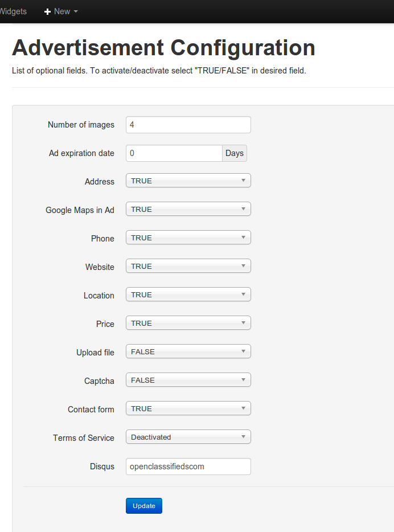Open the Google Maps in Ad dropdown
This screenshot has width=394, height=532.
[188, 210]
